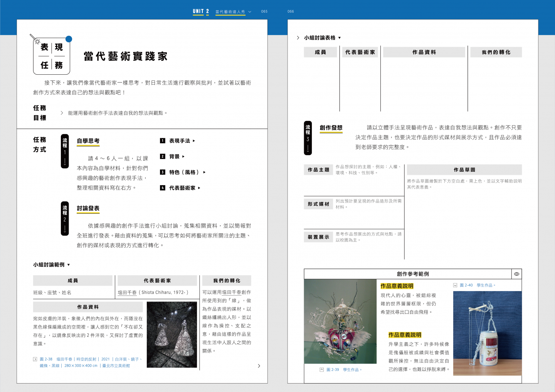Toggle the box icon before 圖 2-40 caption
The image size is (555, 392).
click(455, 285)
